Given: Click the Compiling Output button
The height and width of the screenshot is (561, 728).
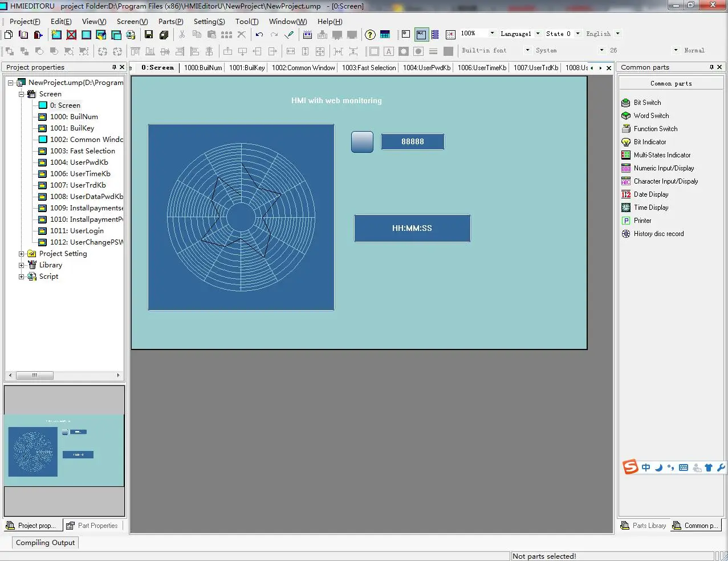Looking at the screenshot, I should (x=46, y=543).
